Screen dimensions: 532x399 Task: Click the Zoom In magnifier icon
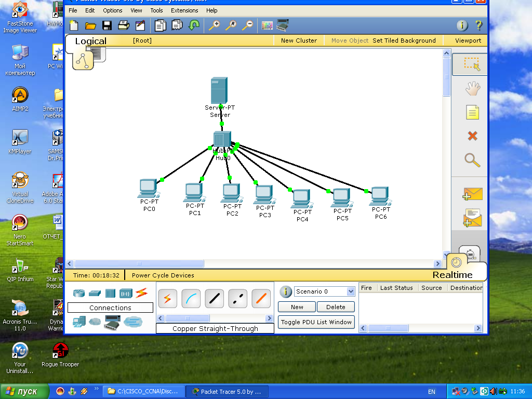pyautogui.click(x=214, y=25)
